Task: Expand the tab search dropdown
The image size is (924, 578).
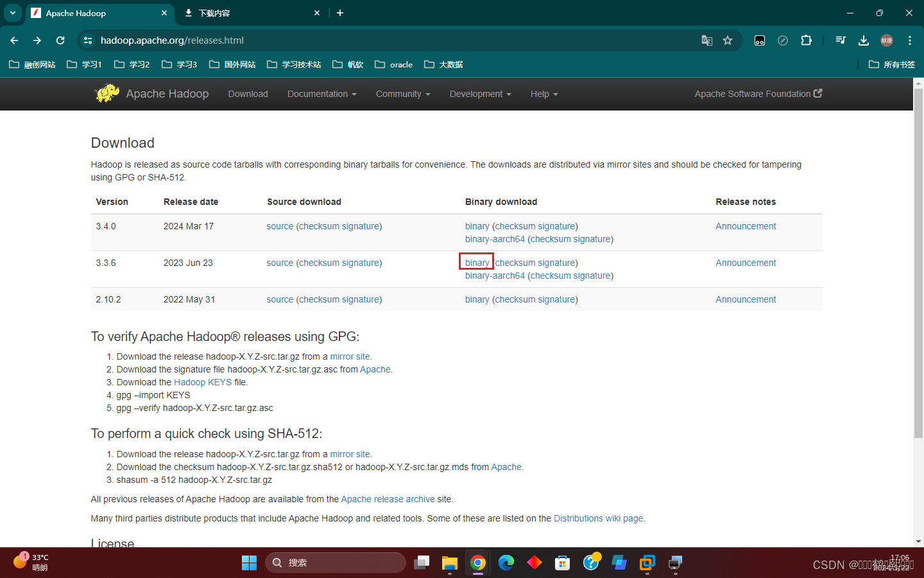Action: pyautogui.click(x=13, y=13)
